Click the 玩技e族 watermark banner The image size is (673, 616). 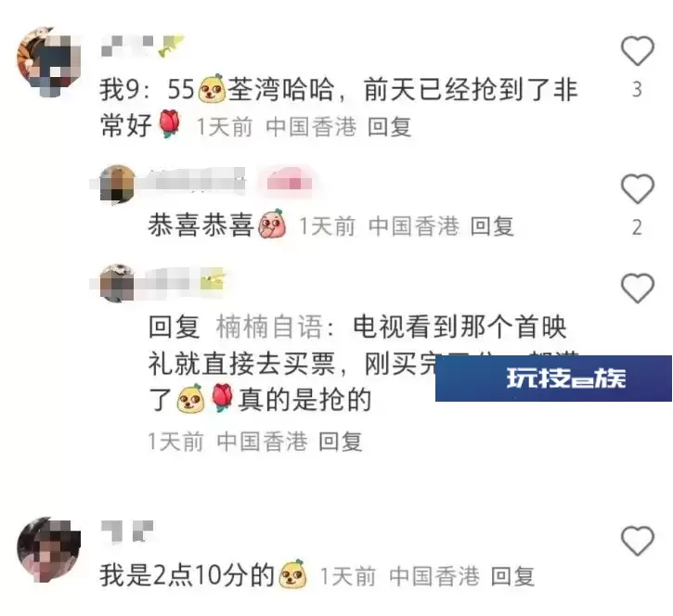click(553, 379)
